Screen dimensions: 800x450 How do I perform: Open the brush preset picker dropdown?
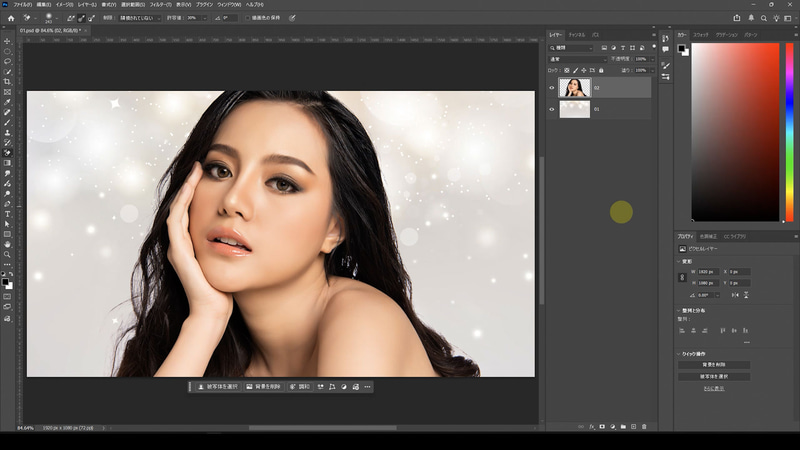point(56,18)
